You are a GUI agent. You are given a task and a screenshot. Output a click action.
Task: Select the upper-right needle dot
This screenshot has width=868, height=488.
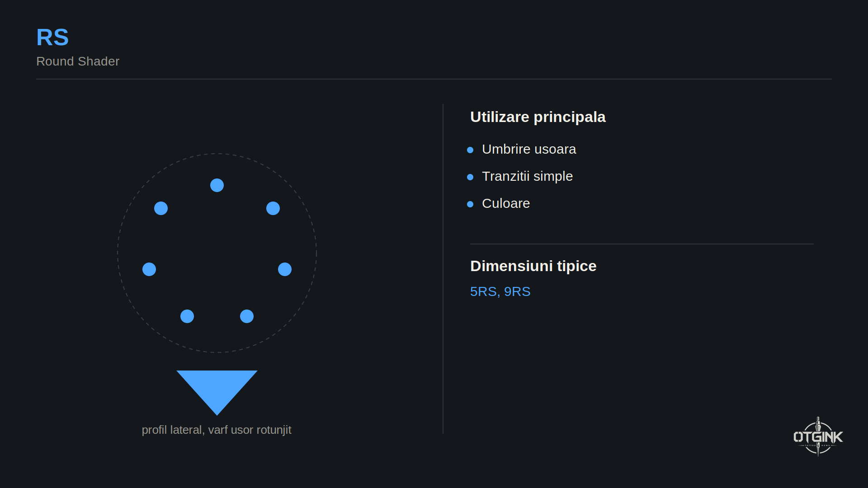tap(273, 208)
